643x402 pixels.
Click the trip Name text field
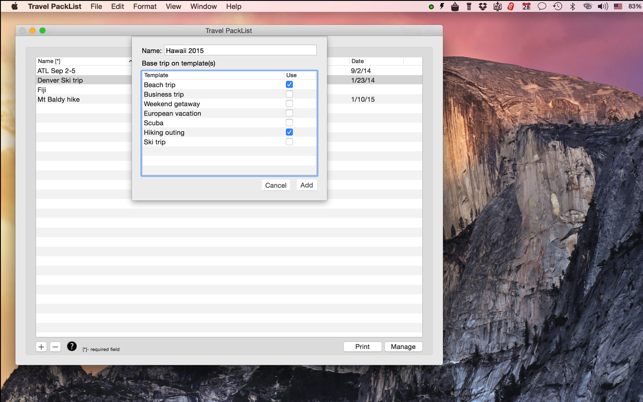click(240, 50)
